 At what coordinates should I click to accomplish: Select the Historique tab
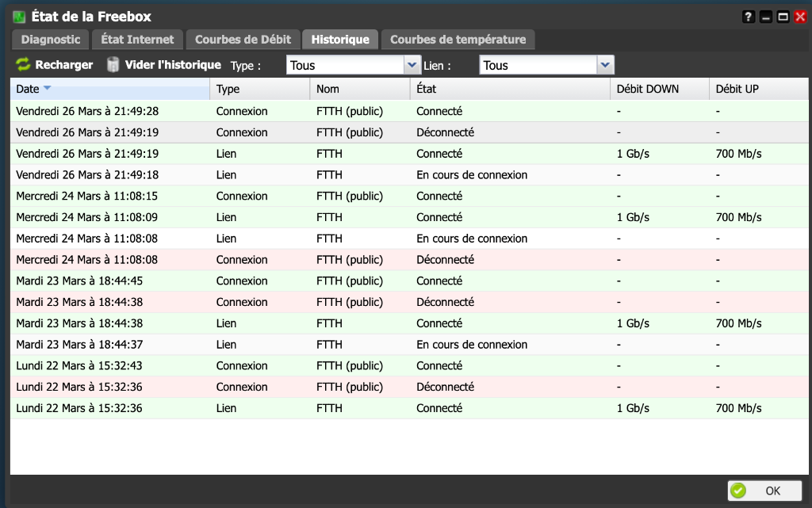point(340,40)
